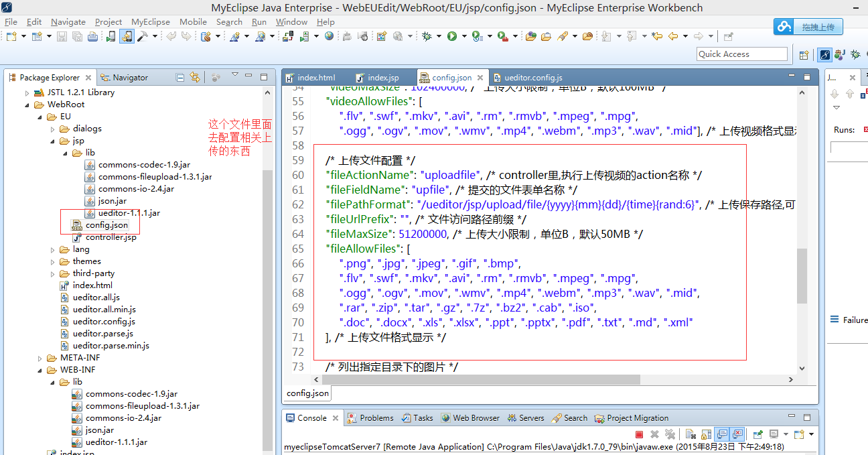The width and height of the screenshot is (868, 455).
Task: Click the New file toolbar icon
Action: [x=11, y=36]
